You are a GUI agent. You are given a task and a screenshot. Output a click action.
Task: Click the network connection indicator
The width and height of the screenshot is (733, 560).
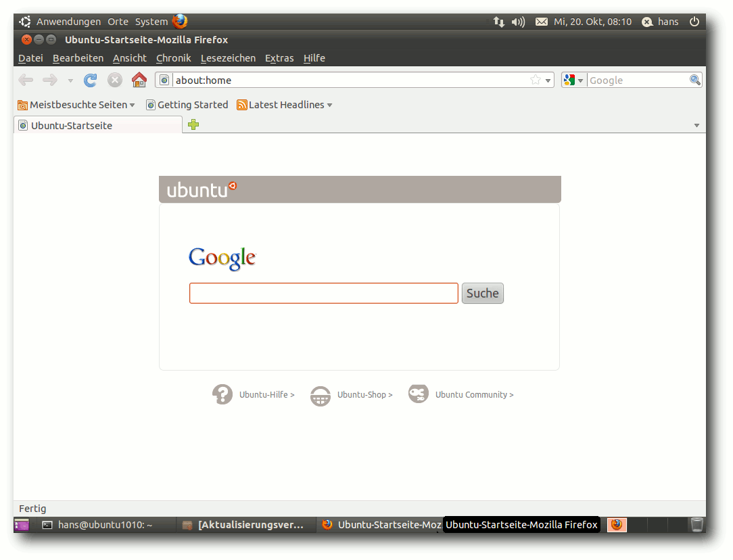[499, 22]
